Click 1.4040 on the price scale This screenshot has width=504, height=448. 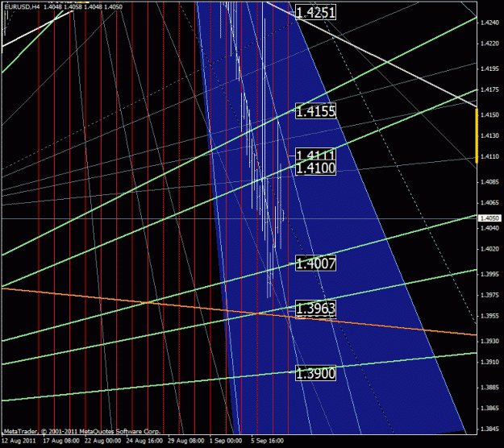click(x=489, y=228)
